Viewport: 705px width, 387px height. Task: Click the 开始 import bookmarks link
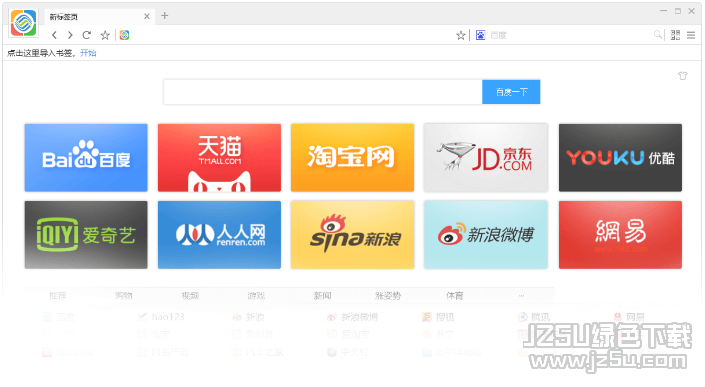tap(88, 53)
